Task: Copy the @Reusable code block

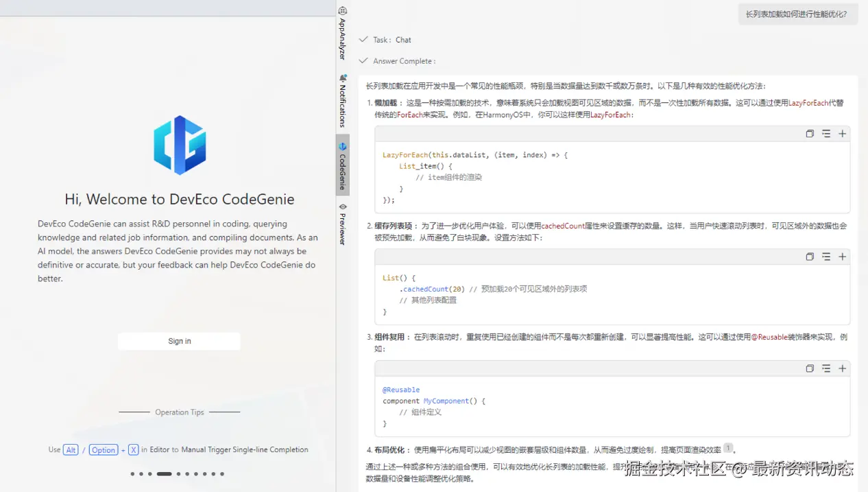Action: pos(810,368)
